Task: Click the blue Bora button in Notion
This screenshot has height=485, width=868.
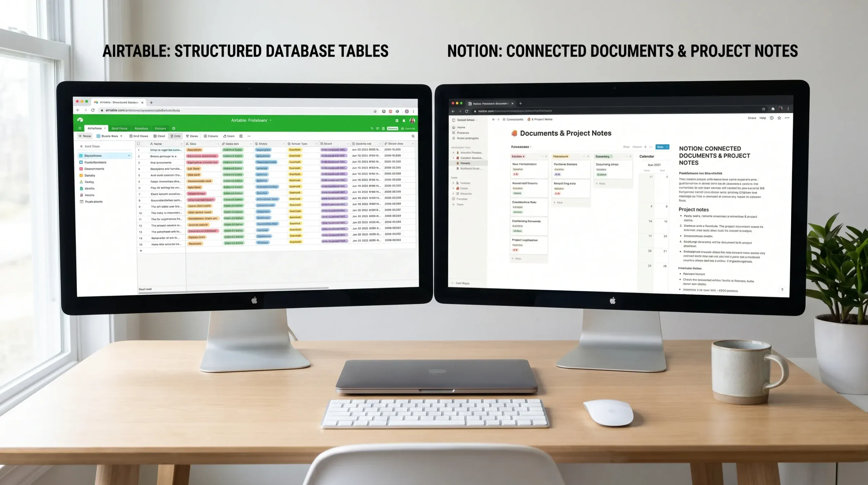Action: click(660, 147)
